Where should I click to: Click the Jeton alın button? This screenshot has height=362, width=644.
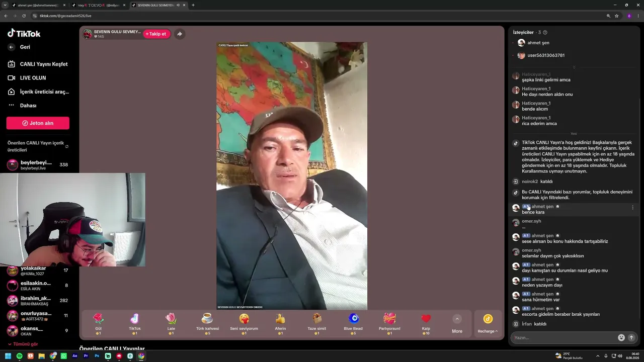point(38,123)
